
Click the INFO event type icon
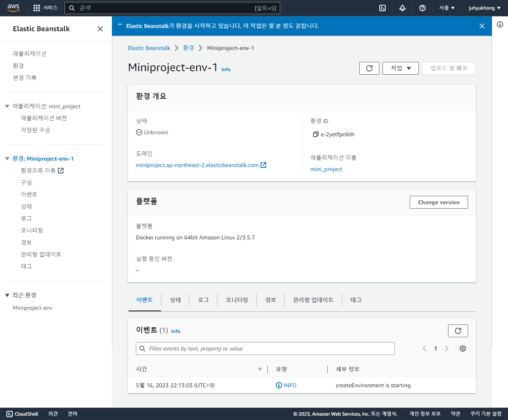coord(279,385)
